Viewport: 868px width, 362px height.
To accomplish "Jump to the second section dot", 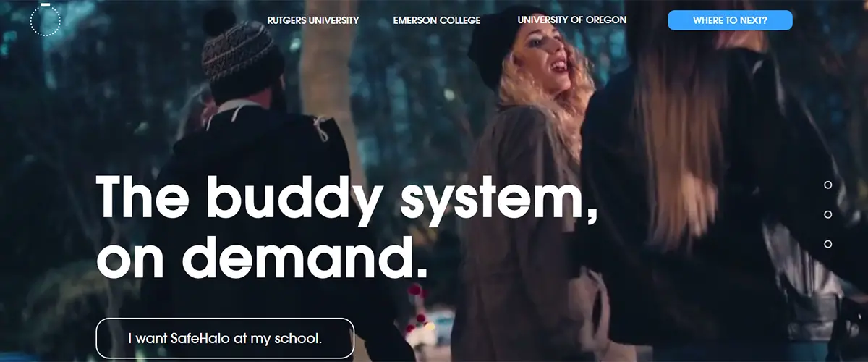I will click(828, 215).
